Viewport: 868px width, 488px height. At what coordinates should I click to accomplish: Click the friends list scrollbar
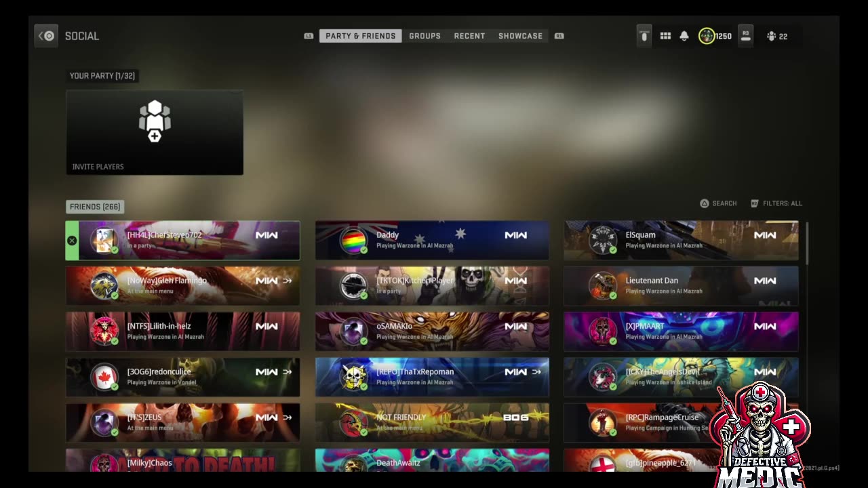(x=807, y=243)
